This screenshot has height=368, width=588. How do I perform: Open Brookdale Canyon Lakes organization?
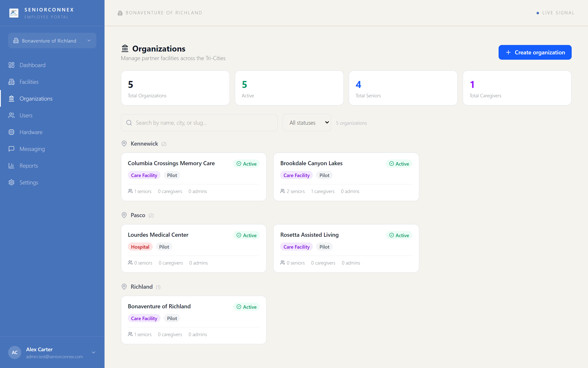[346, 177]
